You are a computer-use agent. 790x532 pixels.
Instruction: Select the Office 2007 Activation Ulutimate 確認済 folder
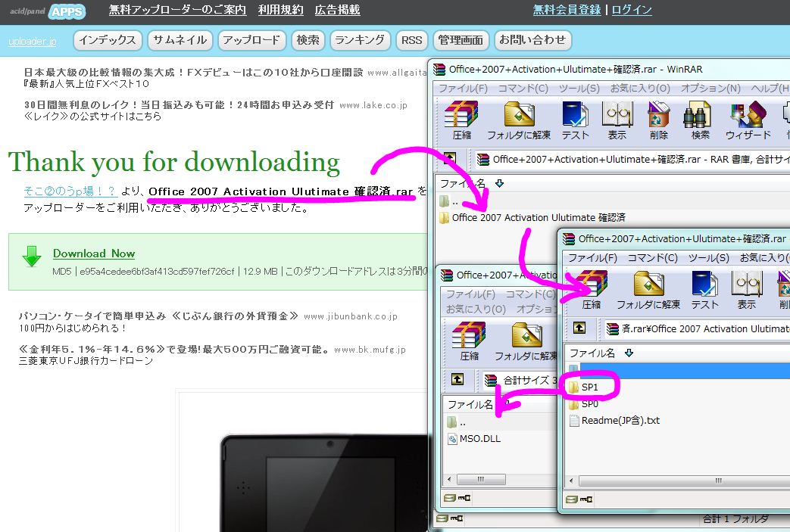click(532, 217)
